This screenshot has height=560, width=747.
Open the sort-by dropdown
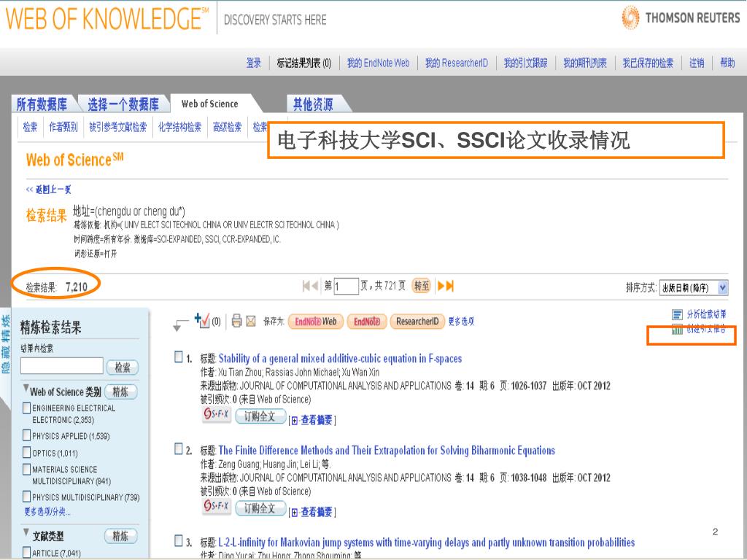click(694, 287)
